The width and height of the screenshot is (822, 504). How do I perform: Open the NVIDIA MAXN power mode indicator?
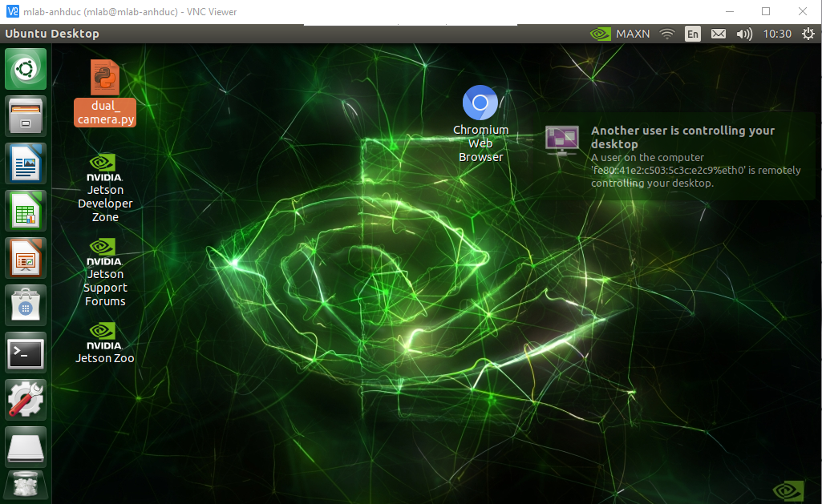pyautogui.click(x=620, y=34)
